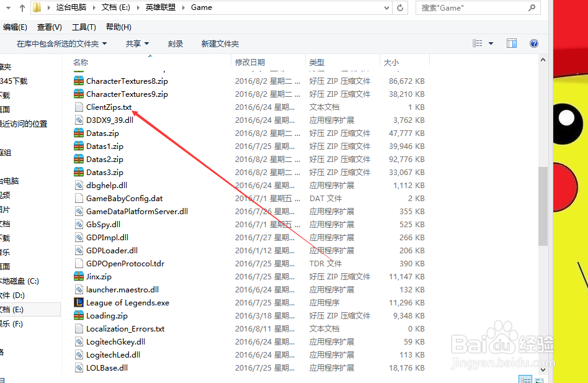Select the ClientZips.txt text file icon
Screen dimensions: 588x383
coord(79,107)
